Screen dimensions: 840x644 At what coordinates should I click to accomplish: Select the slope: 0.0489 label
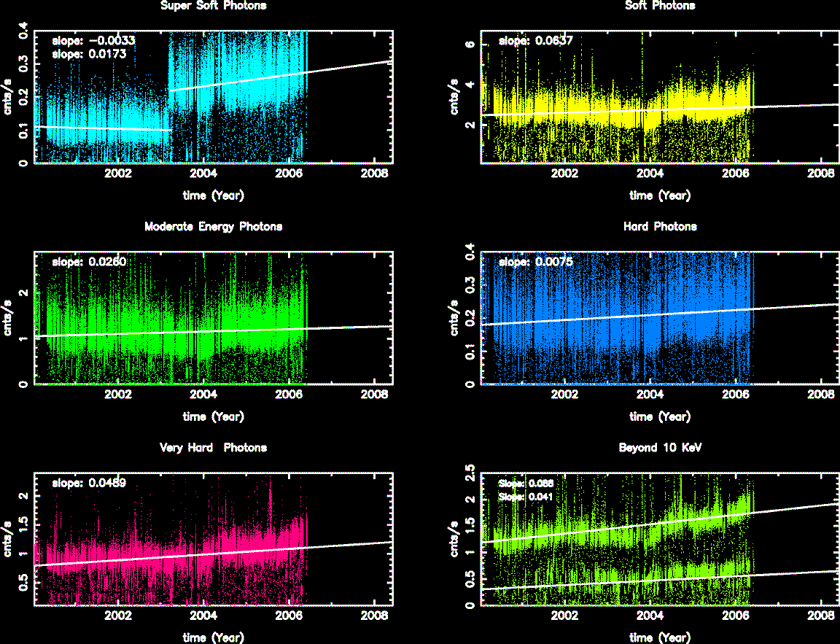[x=82, y=483]
